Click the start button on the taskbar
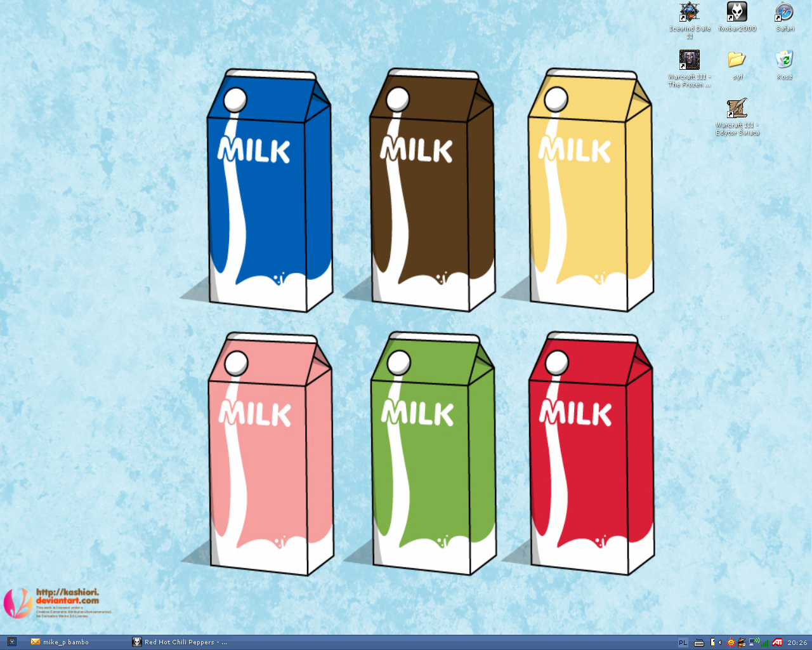The image size is (812, 650). 11,642
